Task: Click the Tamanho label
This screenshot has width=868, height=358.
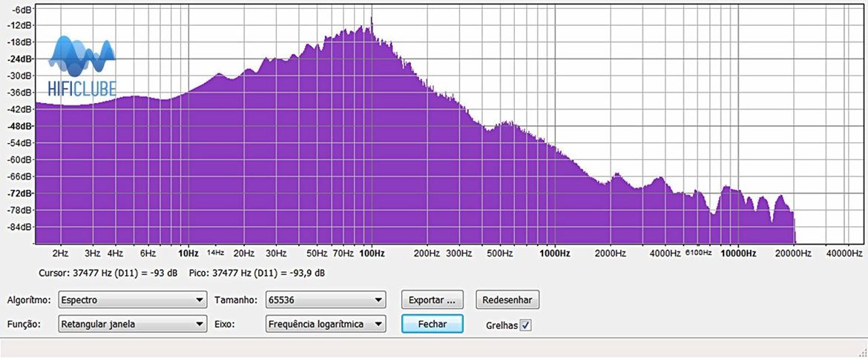Action: click(x=235, y=300)
